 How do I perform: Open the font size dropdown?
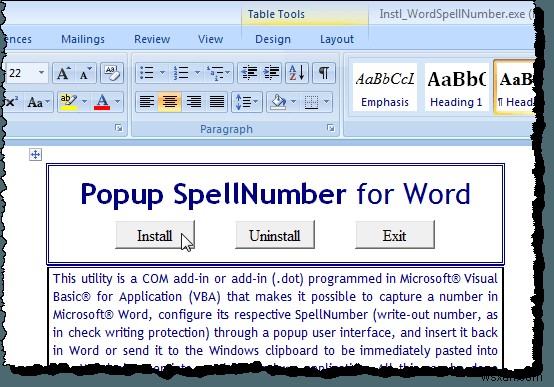click(x=41, y=73)
